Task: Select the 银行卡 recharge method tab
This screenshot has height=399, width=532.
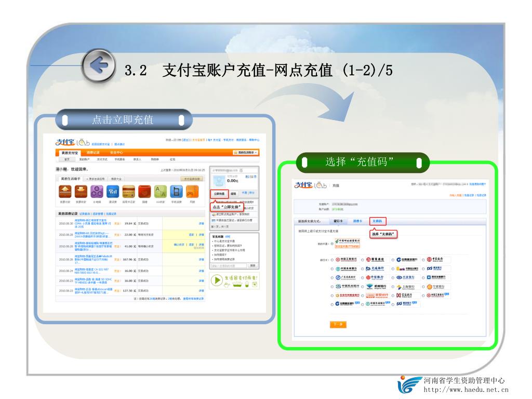Action: click(338, 221)
